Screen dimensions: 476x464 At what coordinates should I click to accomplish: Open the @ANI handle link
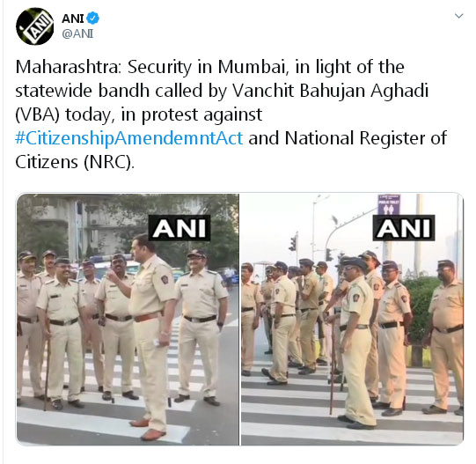(77, 33)
